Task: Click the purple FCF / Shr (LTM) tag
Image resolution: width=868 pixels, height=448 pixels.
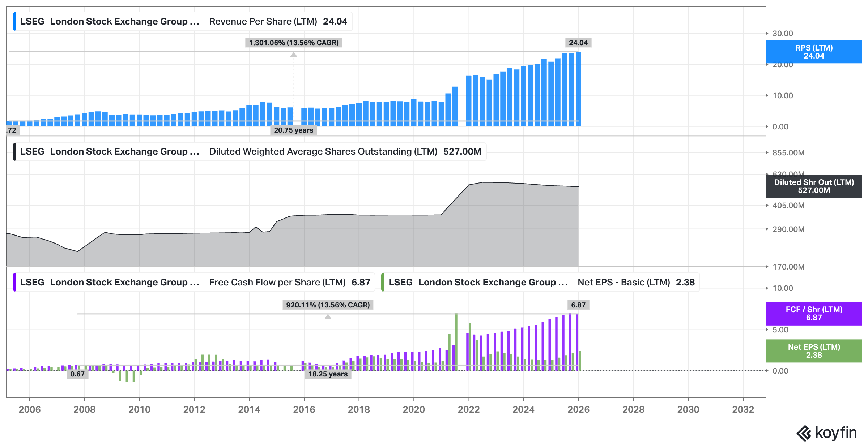Action: (814, 314)
